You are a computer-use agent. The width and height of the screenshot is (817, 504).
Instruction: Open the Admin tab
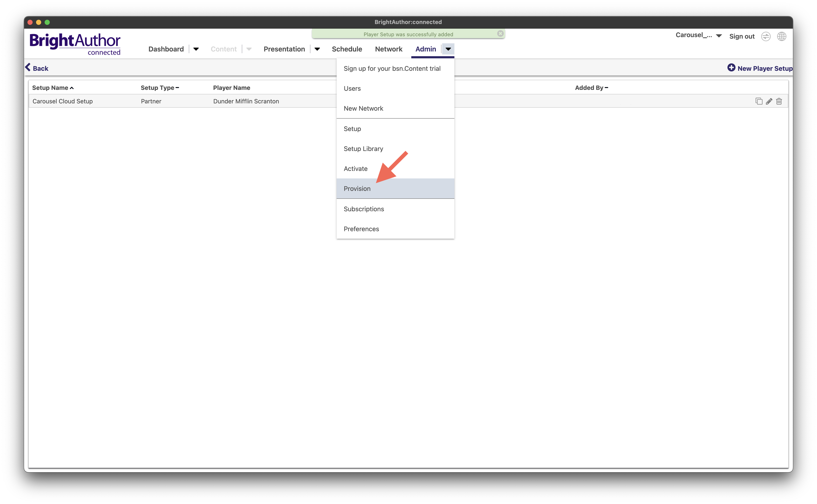pyautogui.click(x=425, y=49)
